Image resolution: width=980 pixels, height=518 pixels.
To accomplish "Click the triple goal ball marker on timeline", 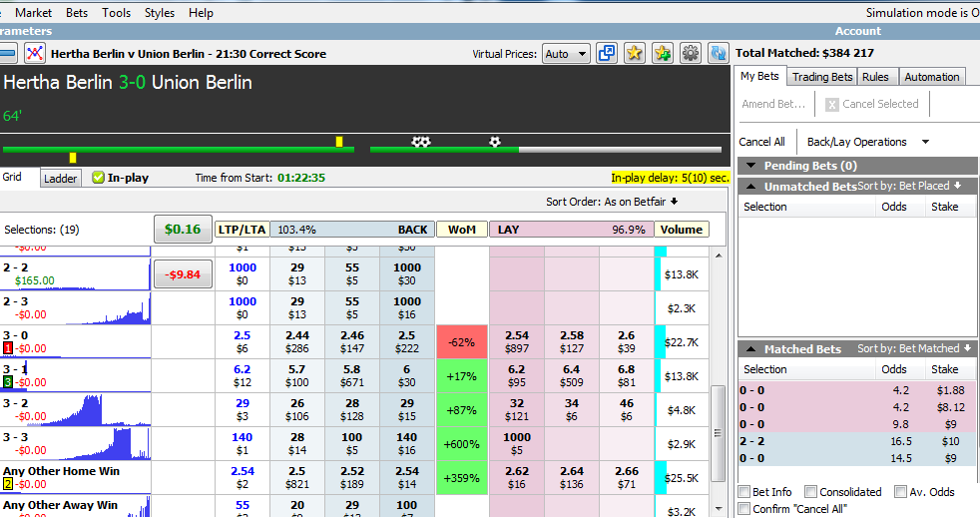I will pos(421,142).
